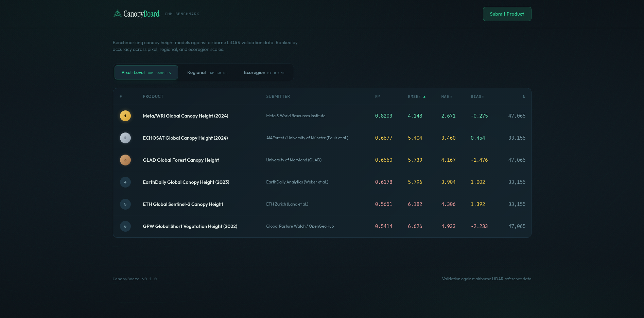Open ECHOSAT Global Canopy Height (2024)

pyautogui.click(x=185, y=138)
